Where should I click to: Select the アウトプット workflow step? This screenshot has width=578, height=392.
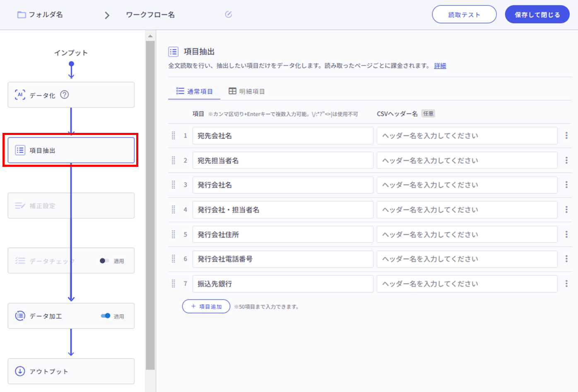71,371
